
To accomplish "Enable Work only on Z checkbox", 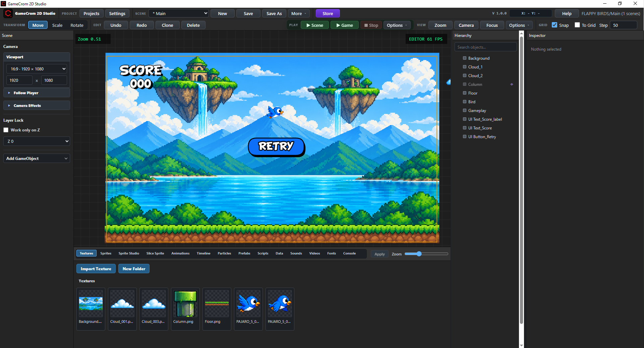I will (6, 130).
